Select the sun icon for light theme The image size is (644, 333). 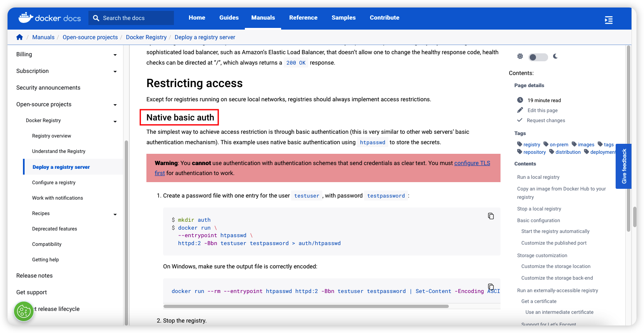[520, 57]
